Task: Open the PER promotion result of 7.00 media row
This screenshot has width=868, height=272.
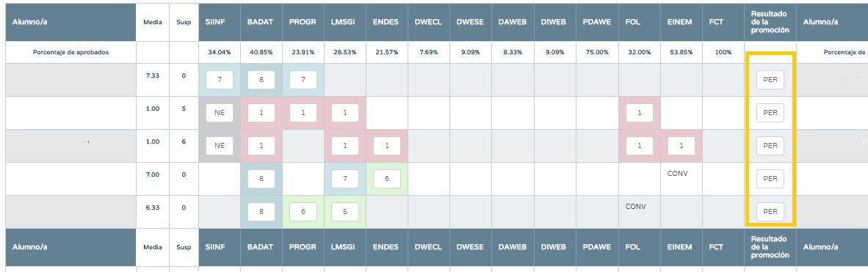Action: pos(770,179)
